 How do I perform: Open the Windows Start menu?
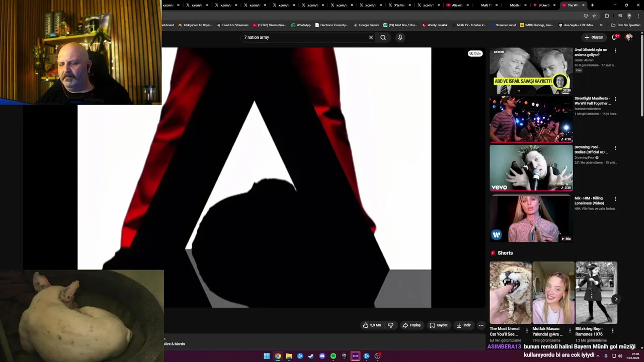click(267, 356)
